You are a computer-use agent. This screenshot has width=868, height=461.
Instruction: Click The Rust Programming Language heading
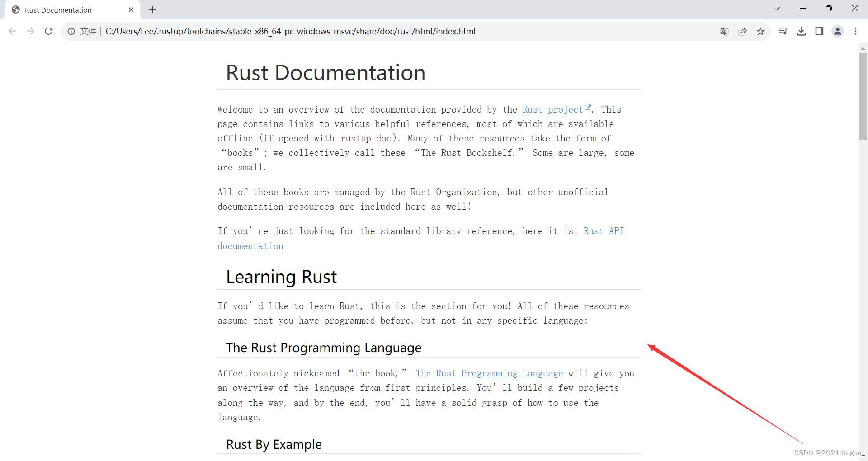(x=324, y=348)
